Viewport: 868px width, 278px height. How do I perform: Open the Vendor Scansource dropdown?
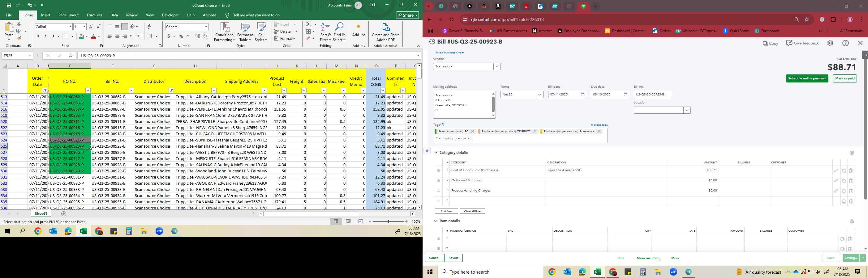click(497, 67)
